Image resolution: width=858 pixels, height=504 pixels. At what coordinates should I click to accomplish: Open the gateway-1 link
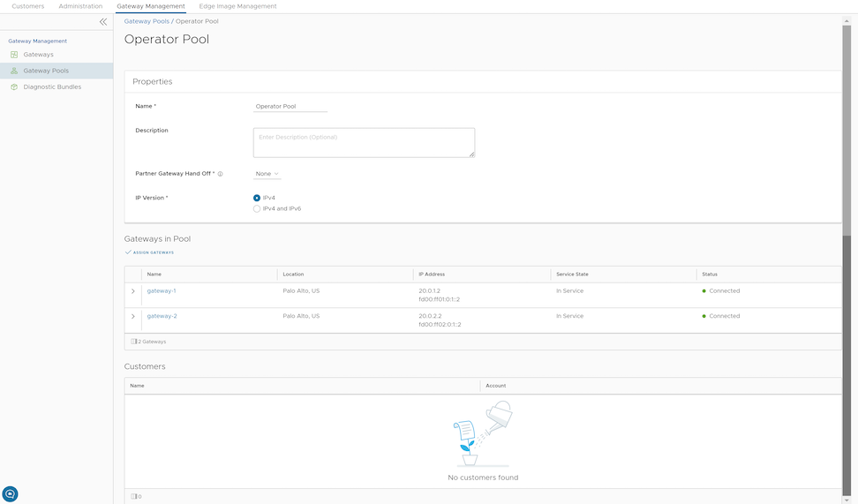162,291
